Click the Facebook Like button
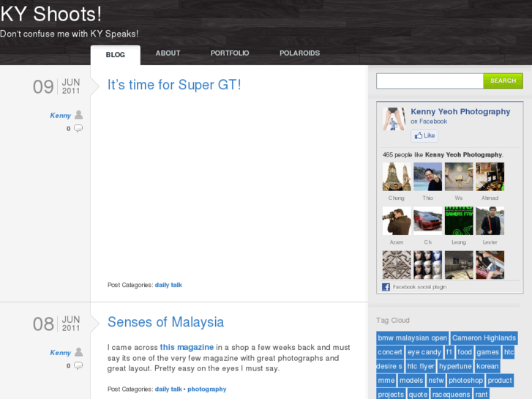This screenshot has height=399, width=532. tap(424, 135)
